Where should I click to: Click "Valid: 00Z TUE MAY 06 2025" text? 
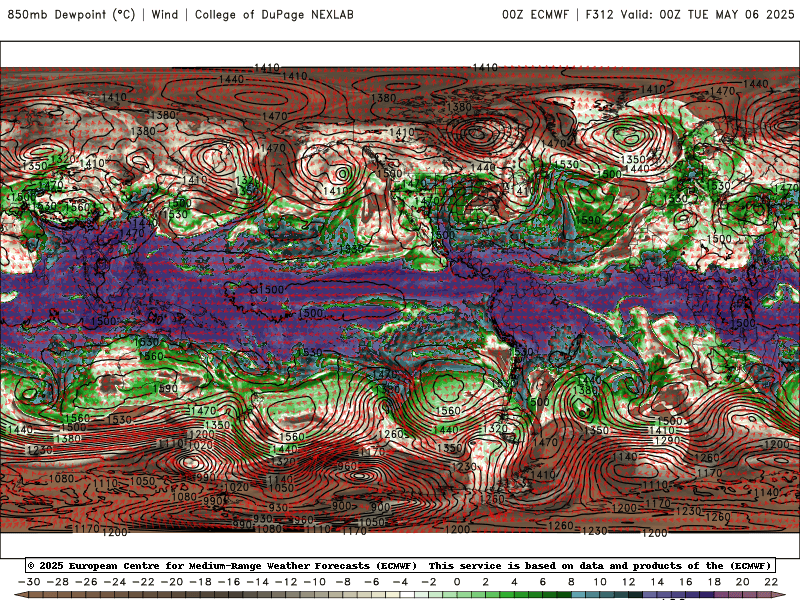point(707,14)
